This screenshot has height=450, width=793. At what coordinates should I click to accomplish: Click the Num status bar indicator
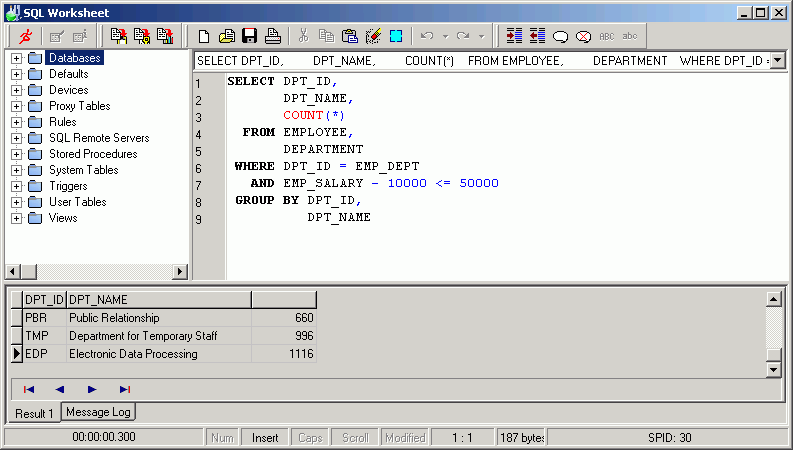[x=222, y=437]
